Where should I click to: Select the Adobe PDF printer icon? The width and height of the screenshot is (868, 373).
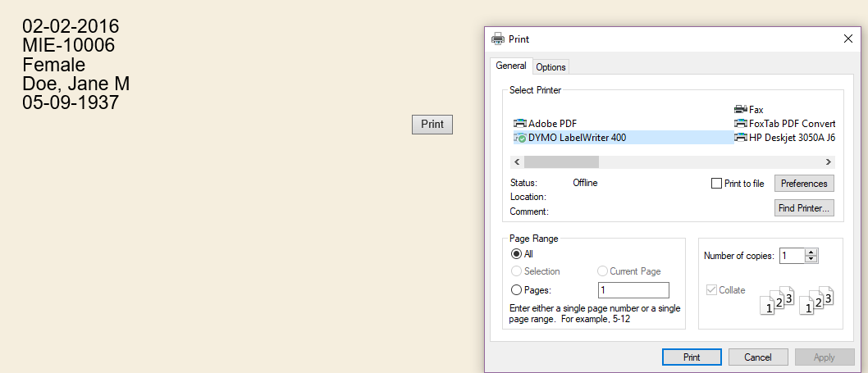pyautogui.click(x=520, y=124)
